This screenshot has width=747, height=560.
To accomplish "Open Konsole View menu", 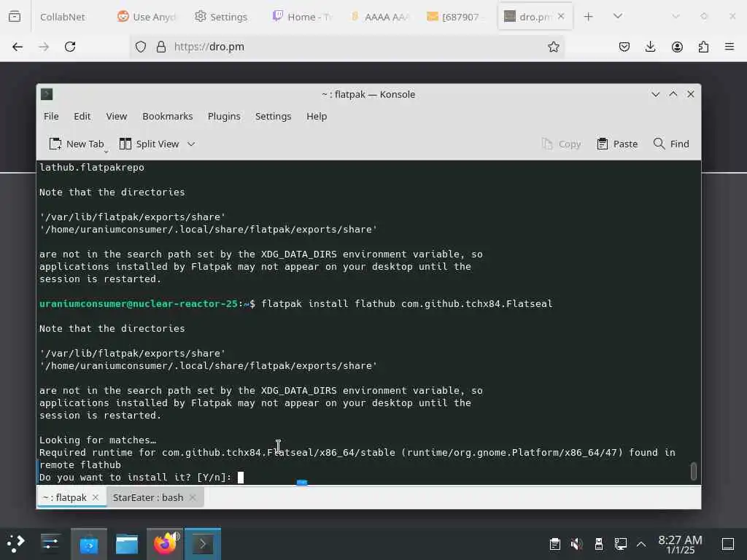I will coord(116,116).
